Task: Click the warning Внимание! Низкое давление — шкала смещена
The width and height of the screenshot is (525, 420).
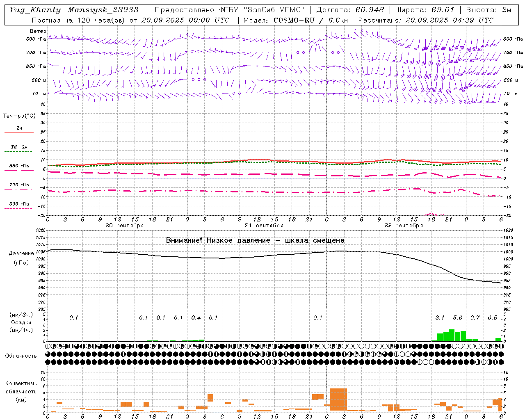Action: 255,240
